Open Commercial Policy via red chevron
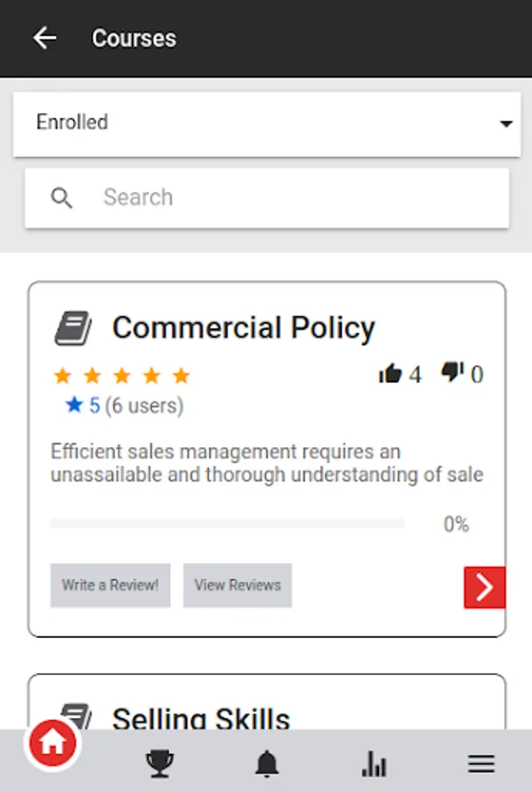532x792 pixels. [484, 587]
